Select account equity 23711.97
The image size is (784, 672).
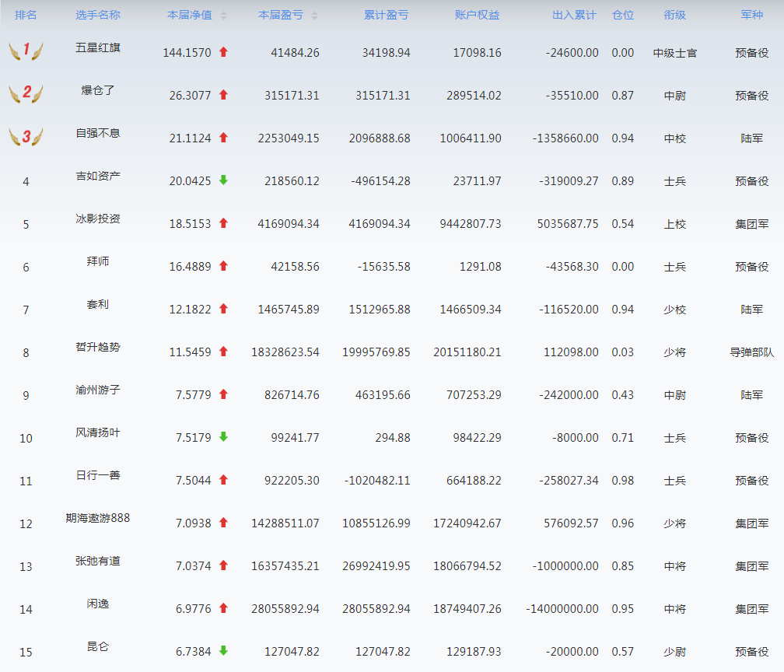click(x=477, y=181)
